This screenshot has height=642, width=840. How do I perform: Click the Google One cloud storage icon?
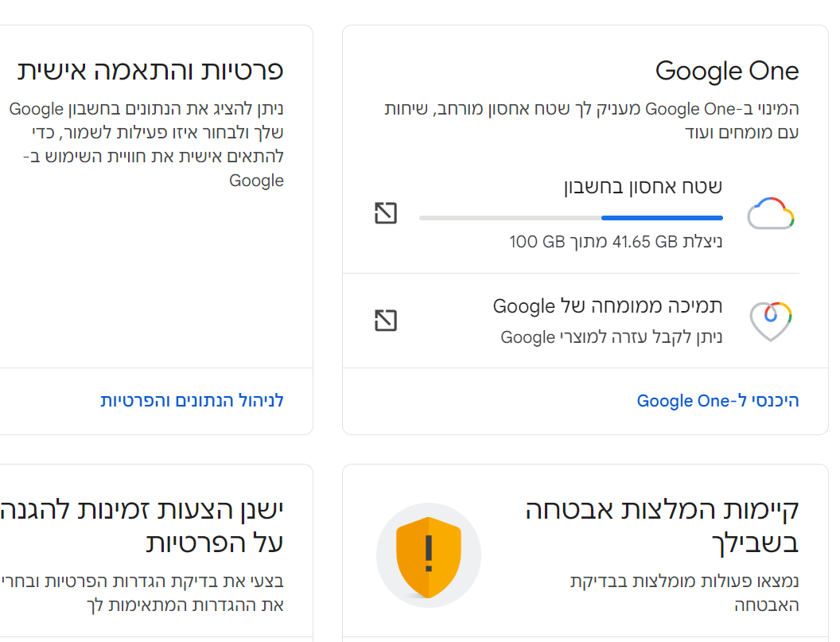tap(771, 213)
